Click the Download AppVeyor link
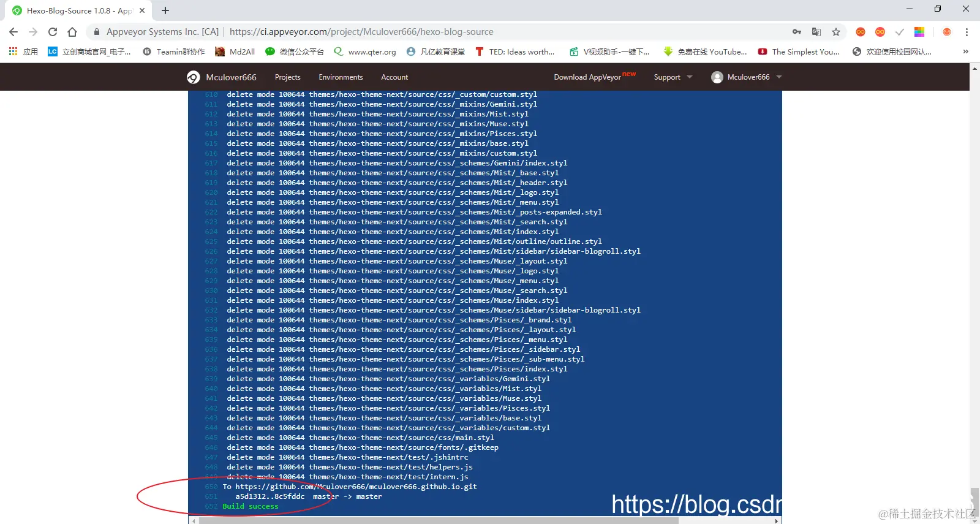980x524 pixels. tap(587, 77)
